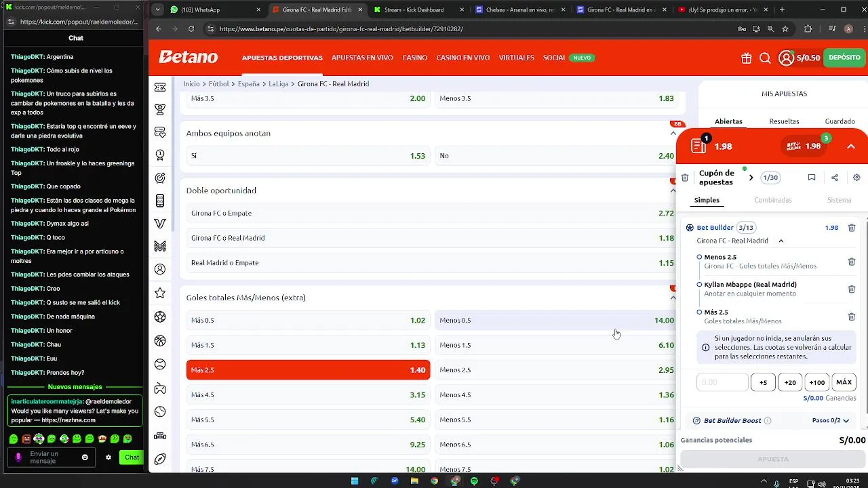
Task: Open Windows Start menu
Action: coord(354,481)
